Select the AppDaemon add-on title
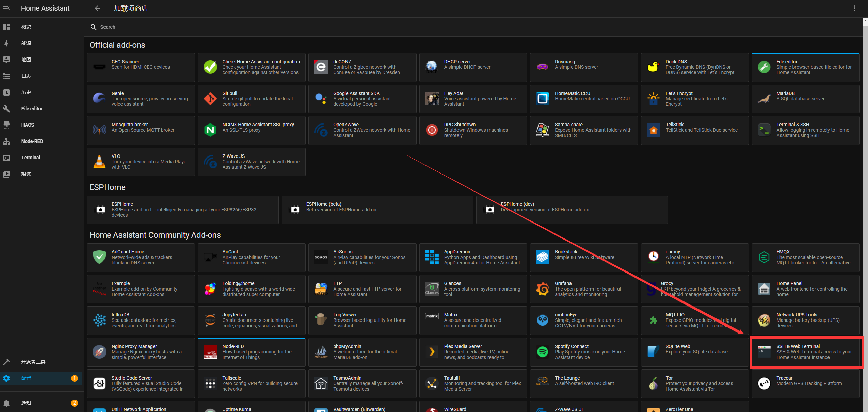This screenshot has height=412, width=868. pos(457,252)
